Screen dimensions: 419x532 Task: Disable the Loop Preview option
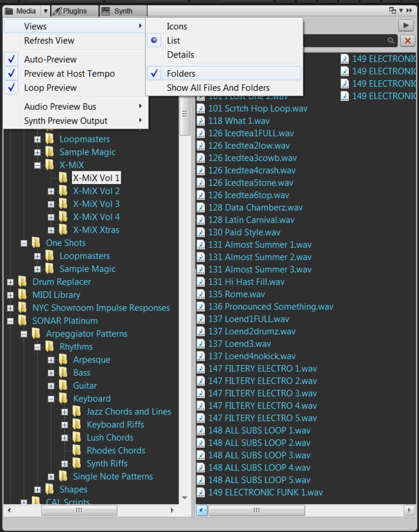click(x=75, y=88)
